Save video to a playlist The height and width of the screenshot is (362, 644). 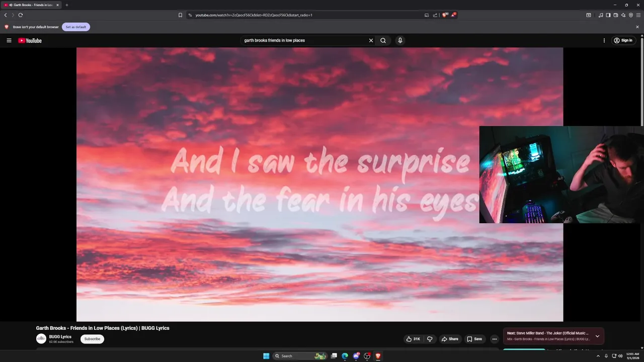[x=474, y=339]
